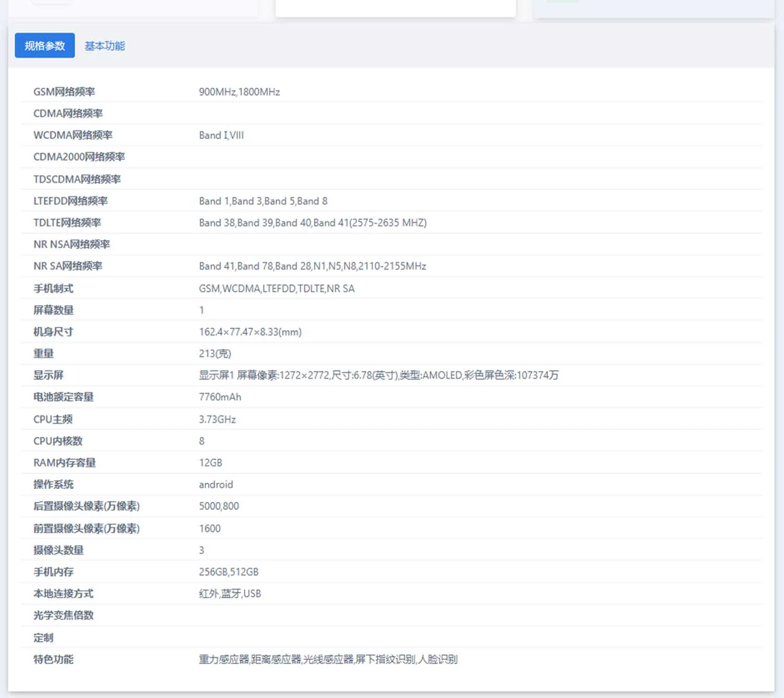
Task: Click the NR SA网络频率 band values
Action: click(312, 266)
